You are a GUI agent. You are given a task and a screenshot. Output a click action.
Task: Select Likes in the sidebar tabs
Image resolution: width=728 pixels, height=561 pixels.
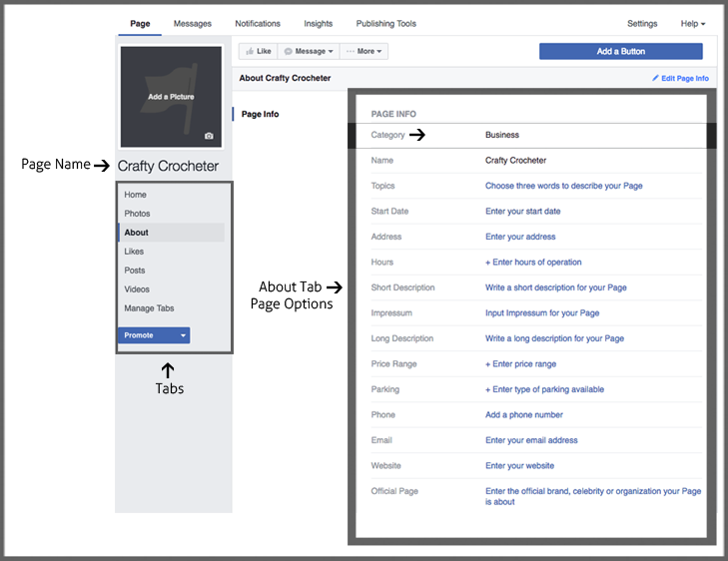[134, 252]
